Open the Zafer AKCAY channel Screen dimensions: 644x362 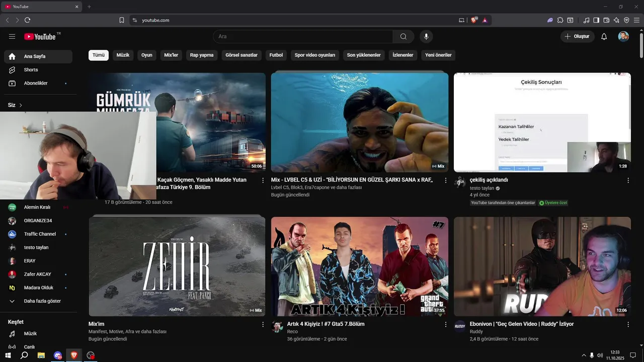pyautogui.click(x=38, y=274)
